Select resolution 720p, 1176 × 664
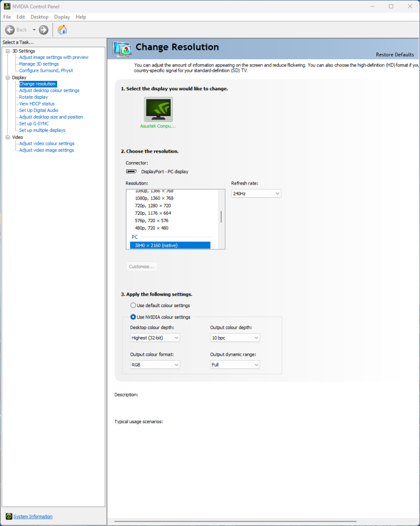The image size is (420, 526). [x=153, y=213]
